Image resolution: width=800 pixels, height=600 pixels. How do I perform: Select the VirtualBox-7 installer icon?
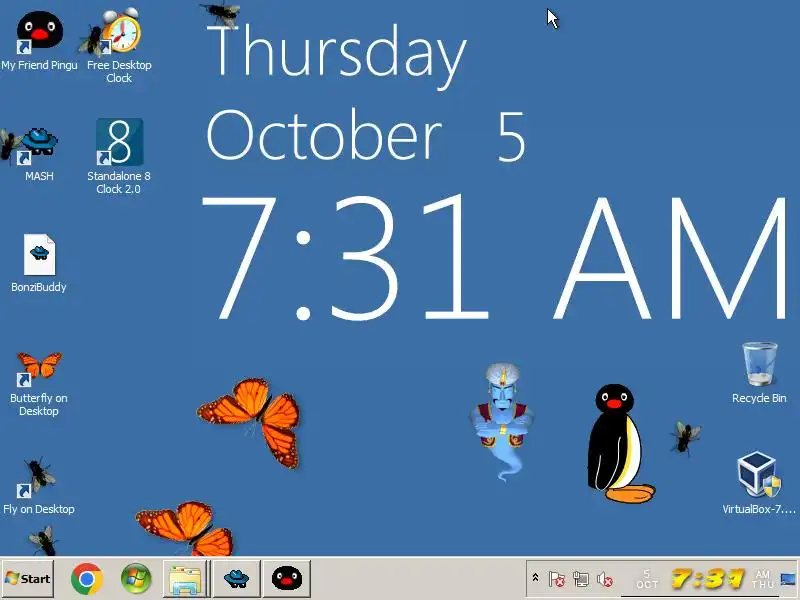pos(759,483)
